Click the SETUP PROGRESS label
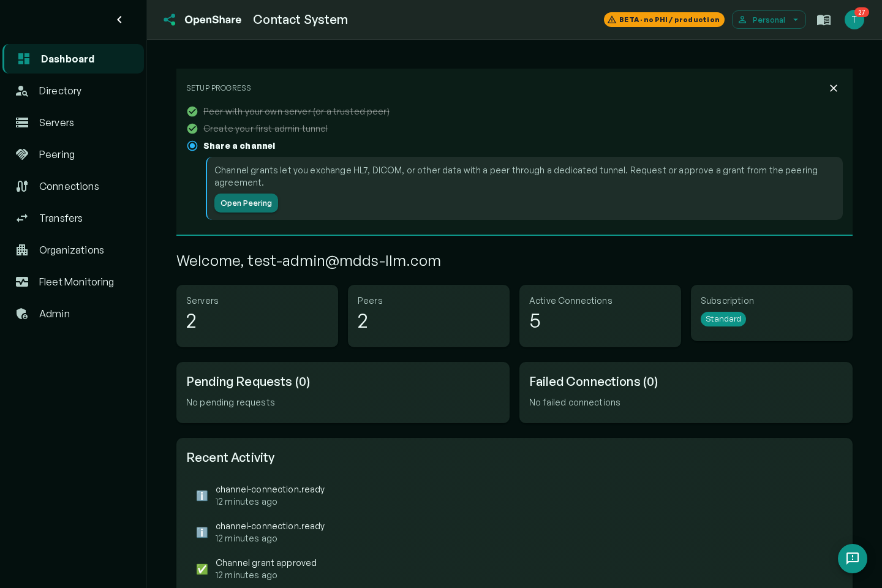The width and height of the screenshot is (882, 588). pyautogui.click(x=219, y=88)
